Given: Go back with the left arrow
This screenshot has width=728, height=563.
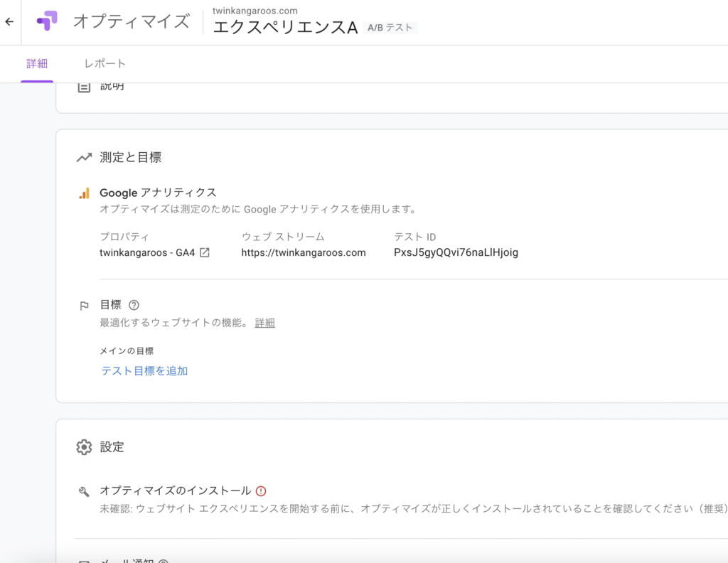Looking at the screenshot, I should tap(9, 22).
